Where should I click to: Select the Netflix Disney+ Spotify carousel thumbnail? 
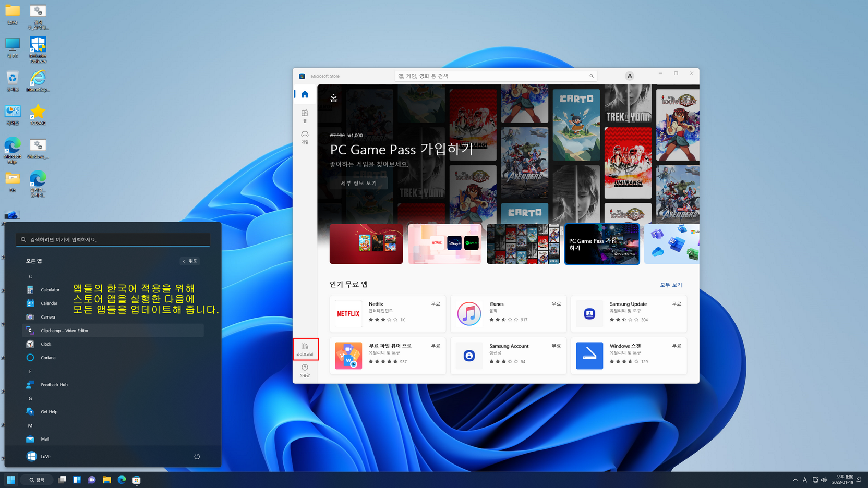click(x=445, y=244)
